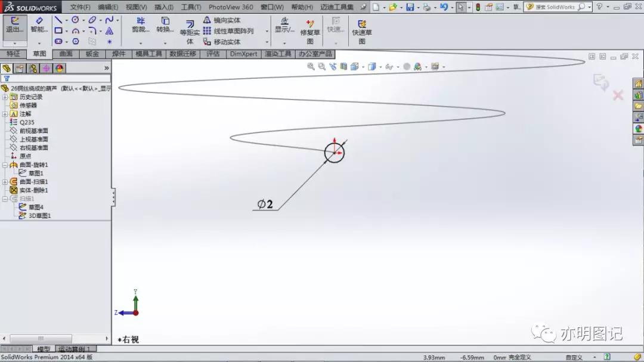Click the Undo icon
The image size is (644, 362).
point(444,7)
